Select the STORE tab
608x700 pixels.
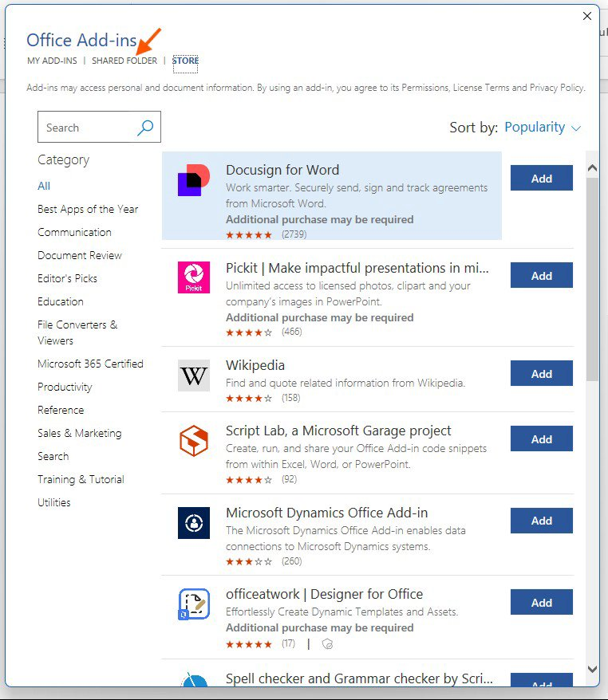click(185, 61)
